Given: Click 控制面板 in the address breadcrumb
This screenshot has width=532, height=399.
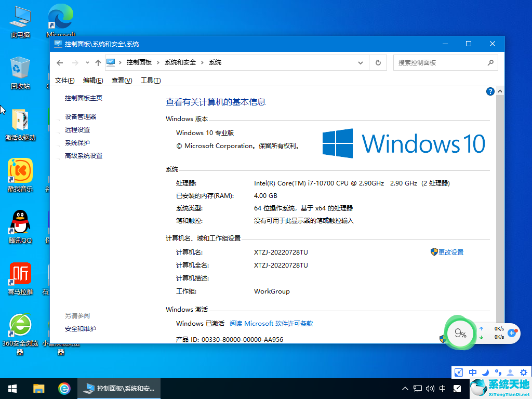Looking at the screenshot, I should 139,62.
